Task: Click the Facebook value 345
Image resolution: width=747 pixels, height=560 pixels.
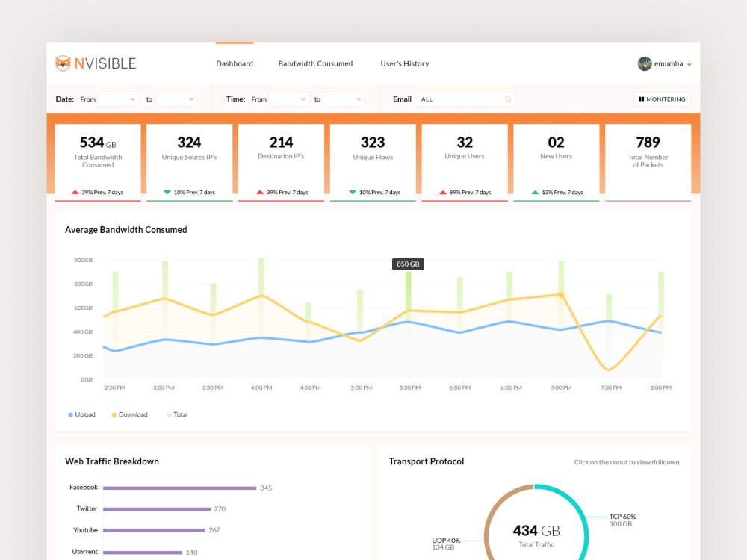Action: pos(267,488)
